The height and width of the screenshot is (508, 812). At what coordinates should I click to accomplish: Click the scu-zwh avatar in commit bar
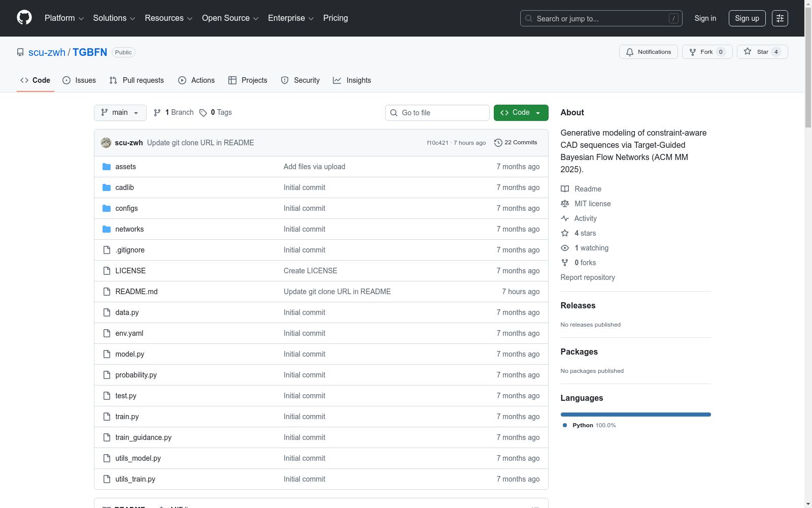click(106, 143)
